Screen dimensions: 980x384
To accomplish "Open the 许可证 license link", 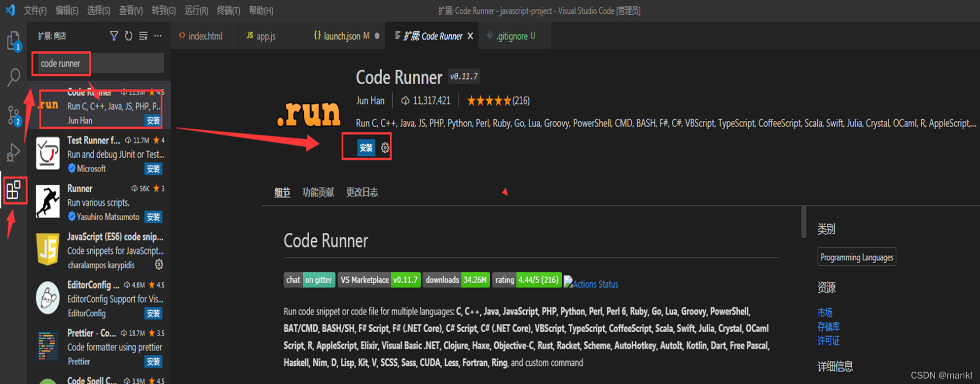I will pos(829,341).
